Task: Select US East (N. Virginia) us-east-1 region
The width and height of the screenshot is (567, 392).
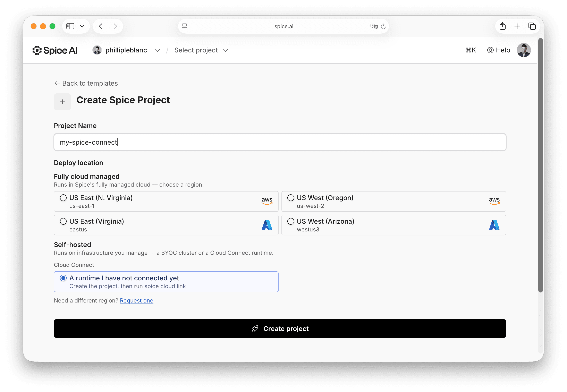Action: (x=166, y=201)
